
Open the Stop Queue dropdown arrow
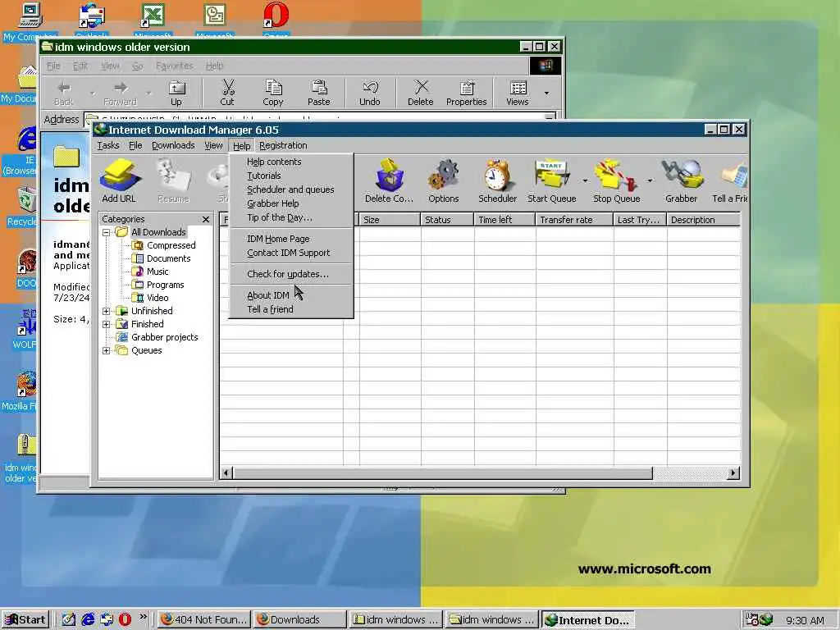point(650,181)
